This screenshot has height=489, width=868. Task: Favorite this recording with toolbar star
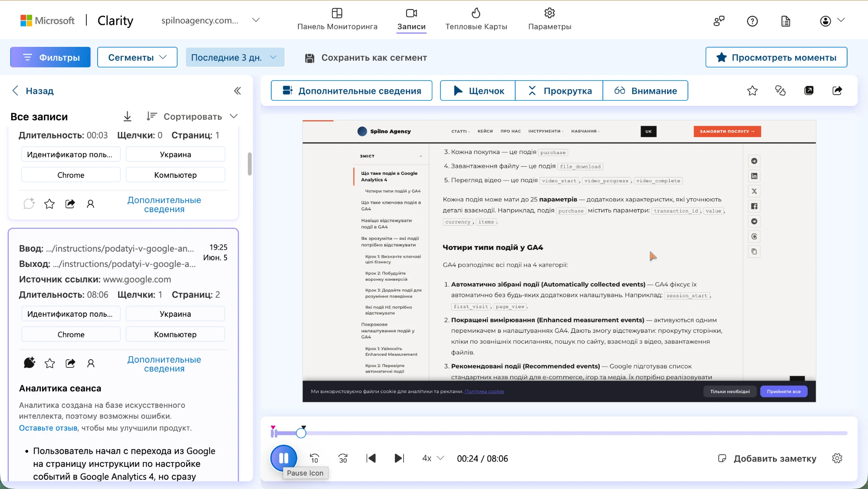click(752, 91)
